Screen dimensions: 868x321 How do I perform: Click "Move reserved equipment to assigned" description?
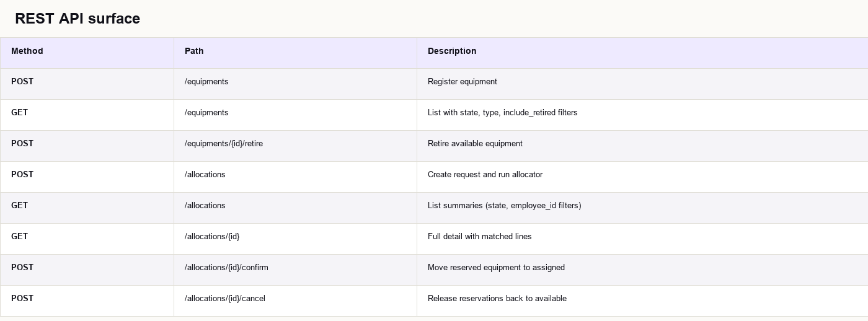click(496, 267)
